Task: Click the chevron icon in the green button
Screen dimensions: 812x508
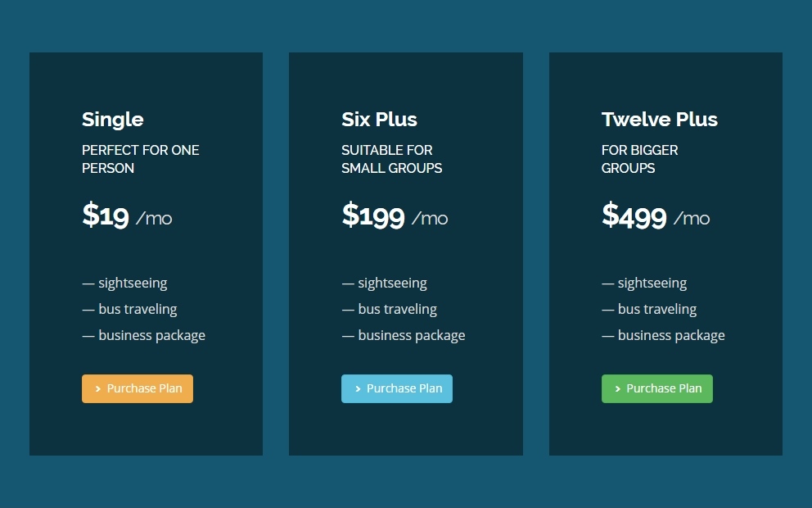Action: [x=617, y=389]
